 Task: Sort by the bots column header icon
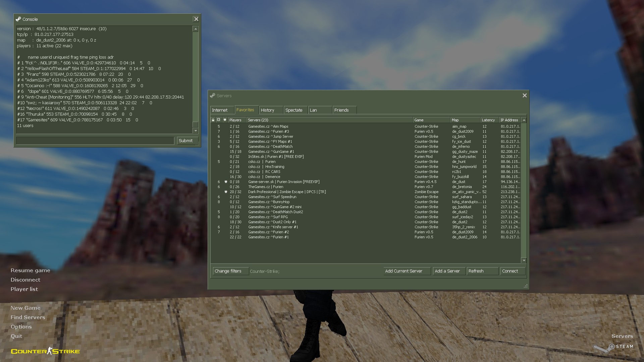[x=219, y=120]
